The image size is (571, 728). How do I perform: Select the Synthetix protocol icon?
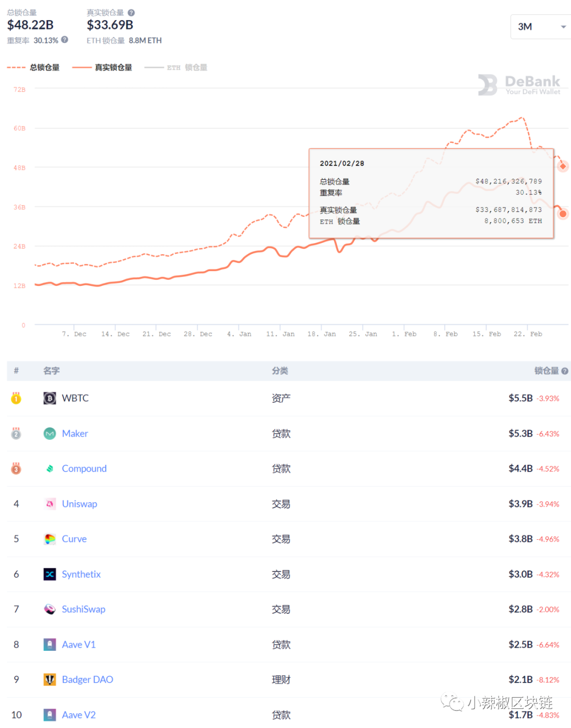click(x=49, y=574)
